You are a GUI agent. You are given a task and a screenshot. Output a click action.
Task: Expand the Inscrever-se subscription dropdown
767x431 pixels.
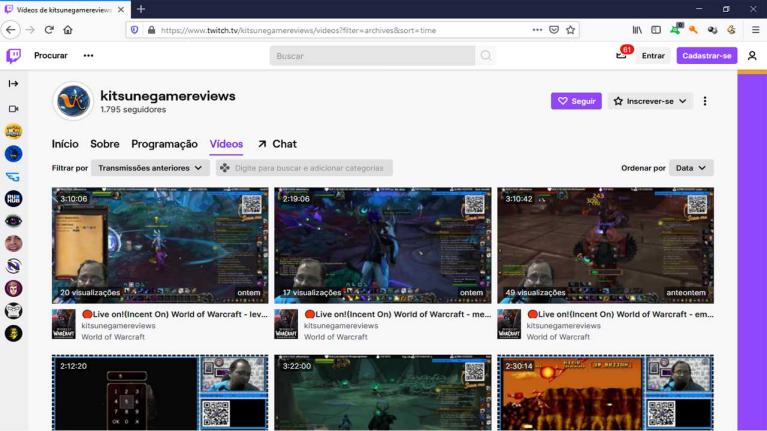650,101
